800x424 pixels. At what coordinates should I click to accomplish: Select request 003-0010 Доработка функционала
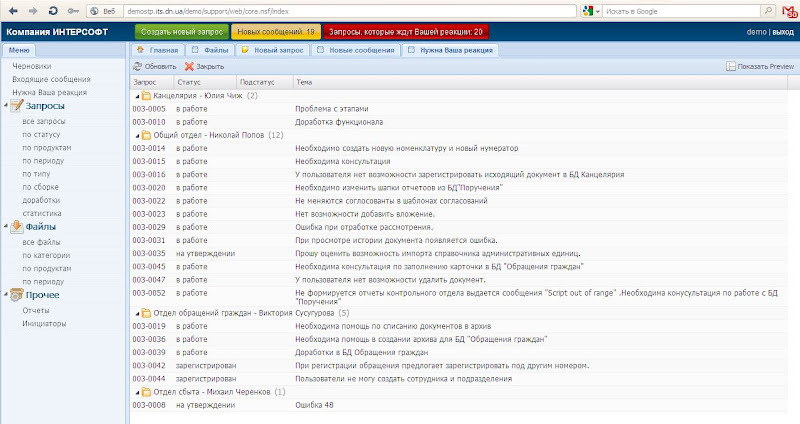tap(458, 122)
